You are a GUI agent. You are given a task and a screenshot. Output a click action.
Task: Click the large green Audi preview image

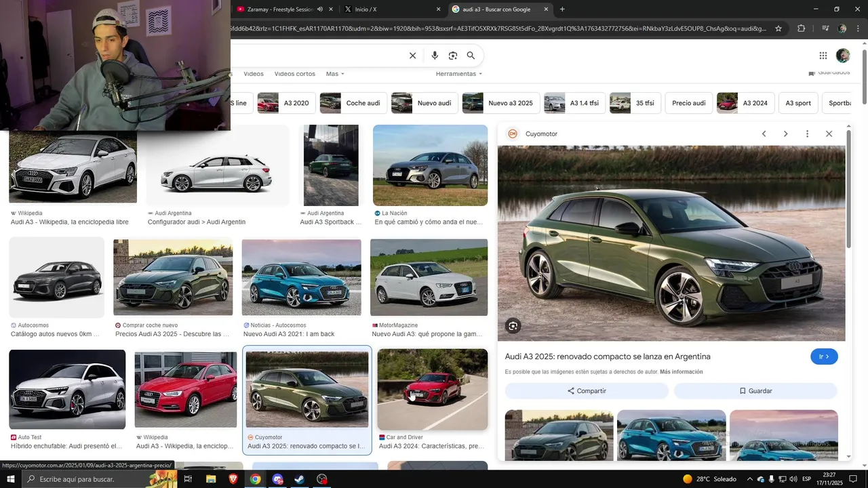point(671,243)
